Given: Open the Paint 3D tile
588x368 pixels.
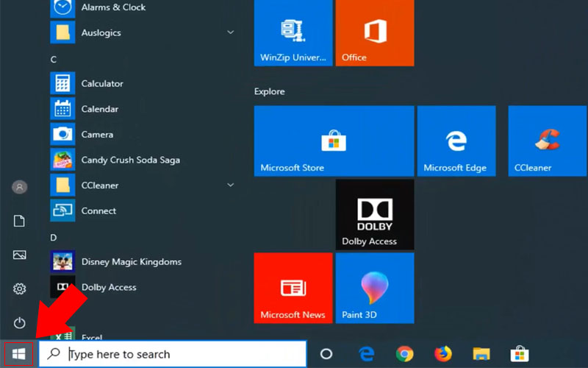Looking at the screenshot, I should [375, 288].
